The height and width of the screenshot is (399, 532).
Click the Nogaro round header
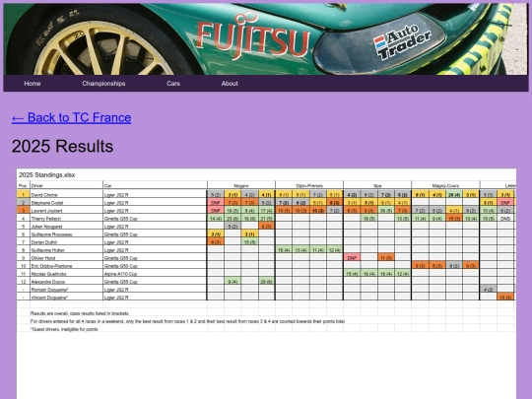click(241, 185)
